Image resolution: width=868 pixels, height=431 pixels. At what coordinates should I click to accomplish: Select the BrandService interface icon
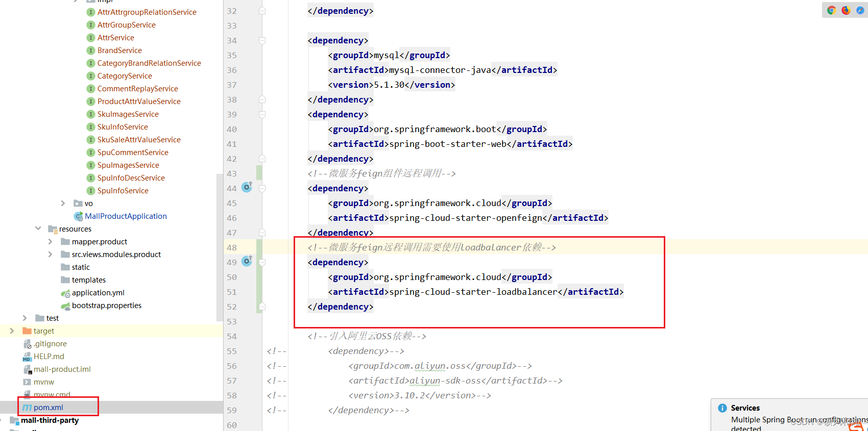[91, 50]
